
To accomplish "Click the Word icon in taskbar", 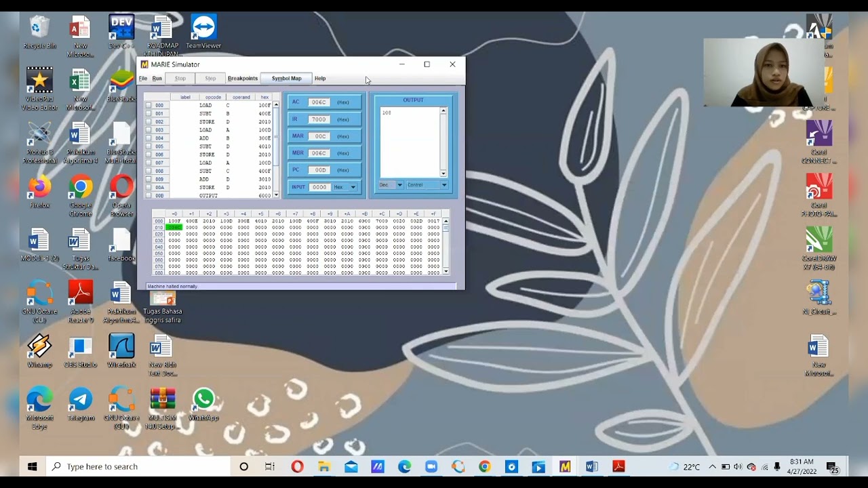I will [591, 466].
